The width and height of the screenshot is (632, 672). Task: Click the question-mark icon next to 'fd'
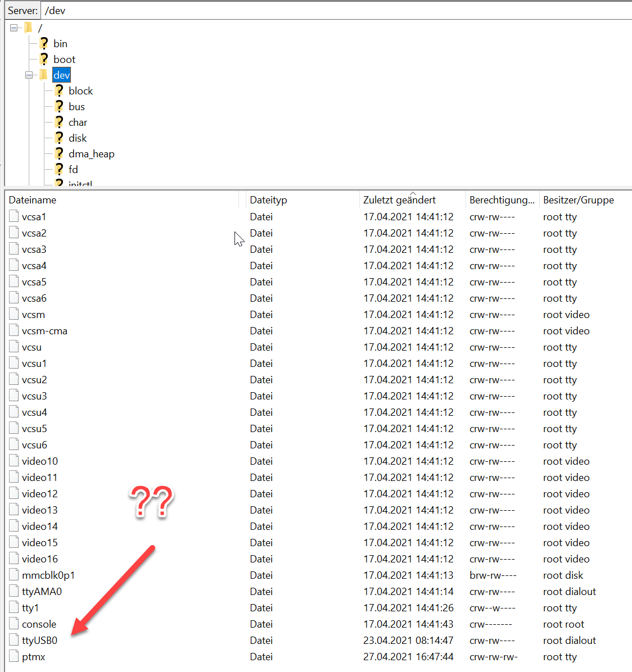[60, 169]
